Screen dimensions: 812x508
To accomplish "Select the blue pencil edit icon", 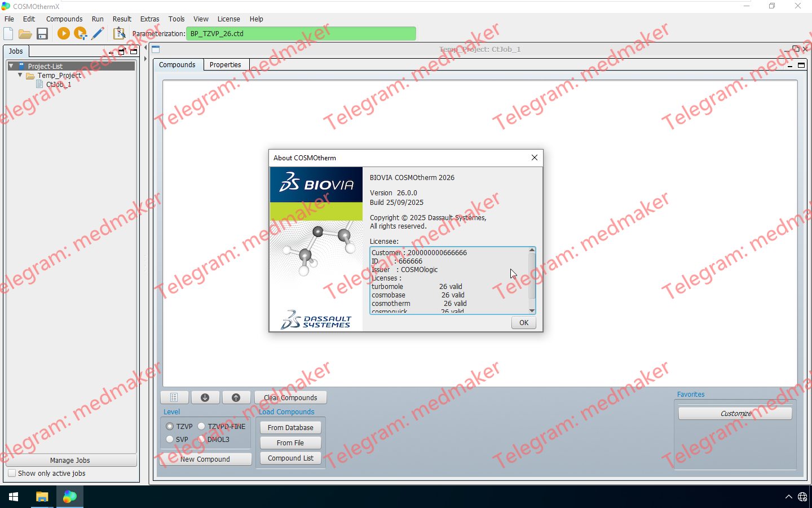I will point(98,34).
